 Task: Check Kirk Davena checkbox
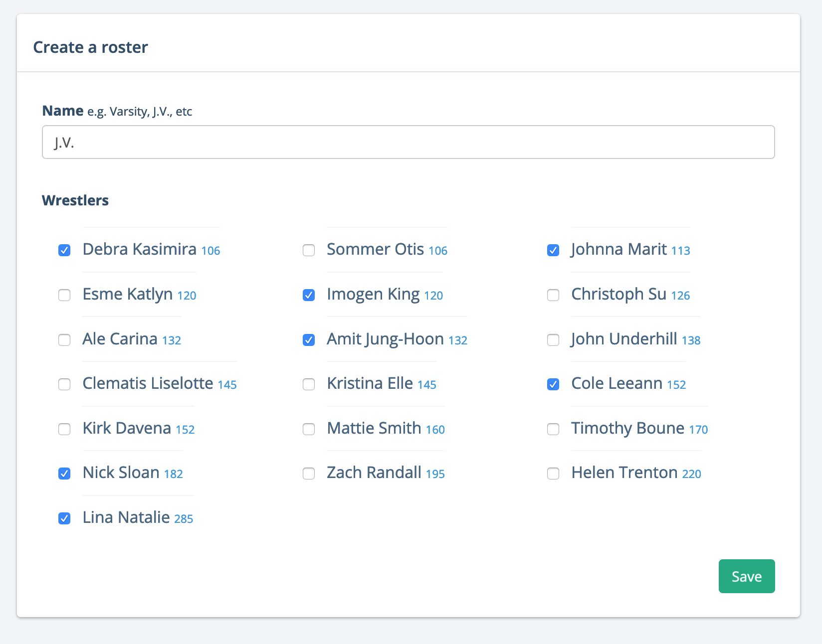[64, 429]
